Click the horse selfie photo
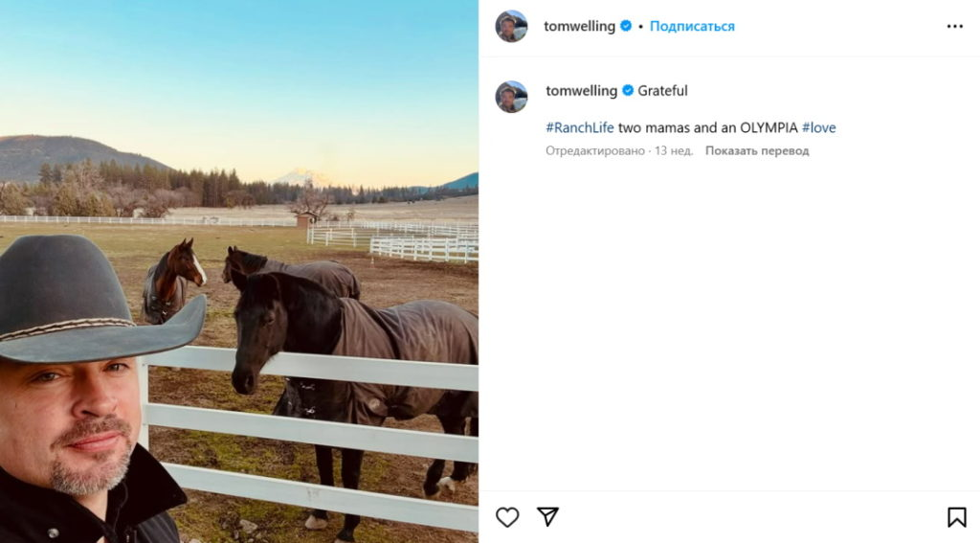 coord(239,272)
